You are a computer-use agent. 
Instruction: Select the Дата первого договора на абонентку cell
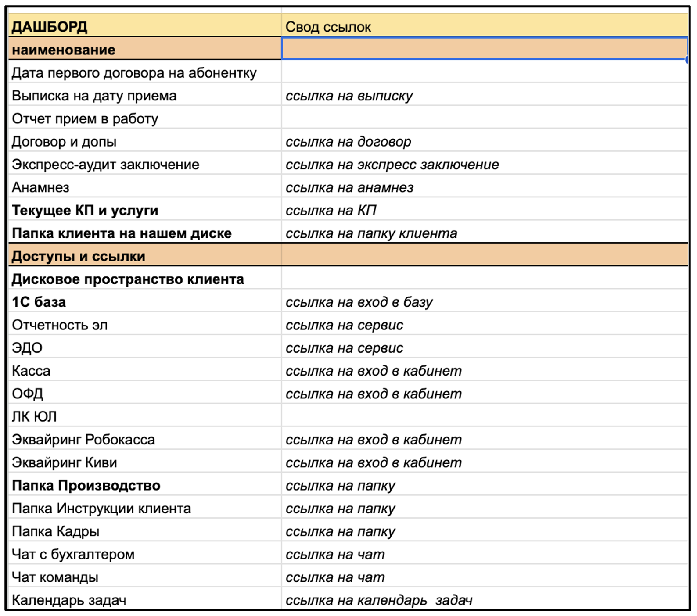click(x=144, y=72)
